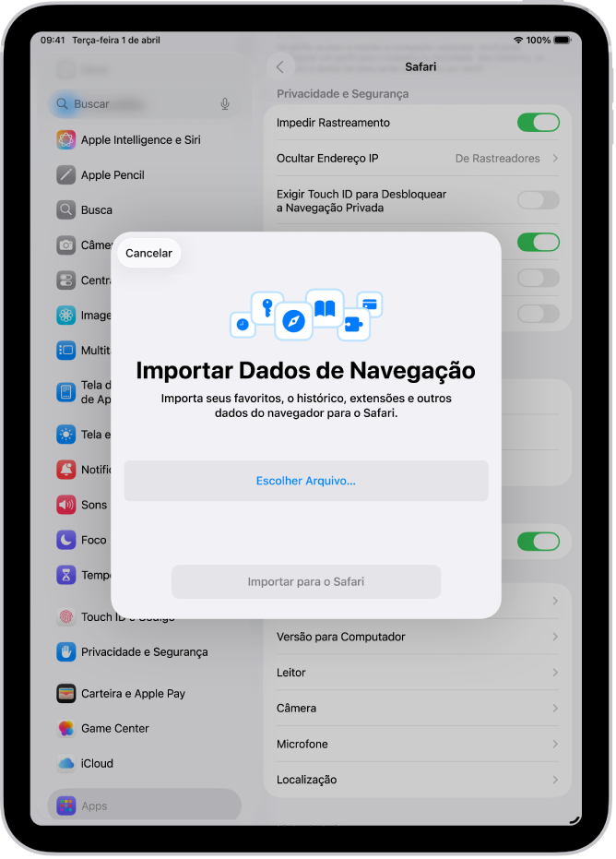Tap the Localização row label

pyautogui.click(x=307, y=780)
